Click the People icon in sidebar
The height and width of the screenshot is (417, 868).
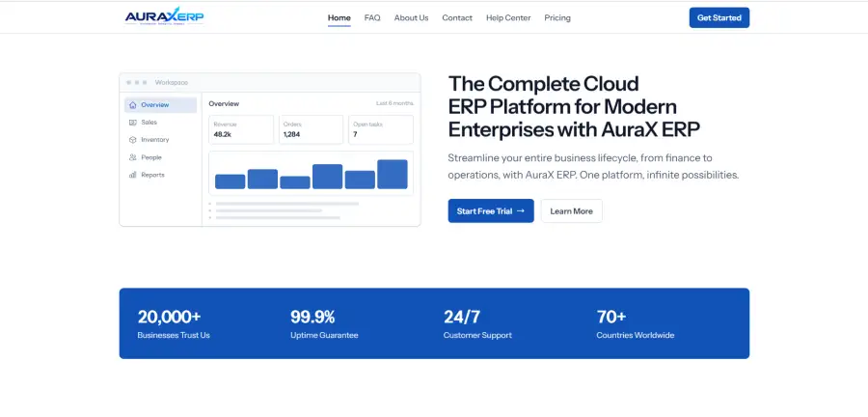[x=133, y=157]
